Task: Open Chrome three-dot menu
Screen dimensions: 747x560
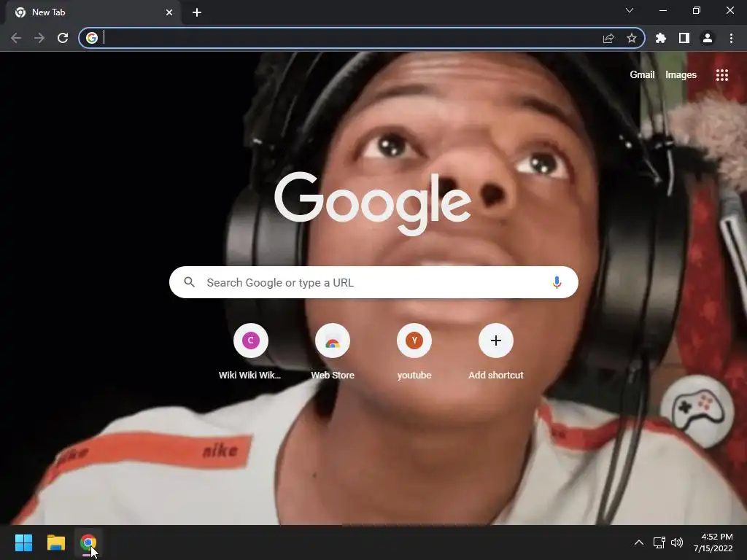Action: click(731, 38)
